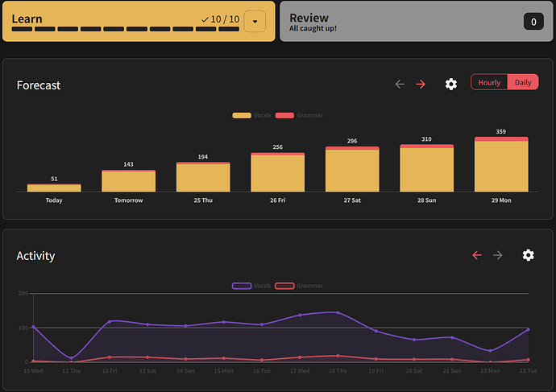556x392 pixels.
Task: Toggle Vocab series in Forecast legend
Action: (x=251, y=116)
